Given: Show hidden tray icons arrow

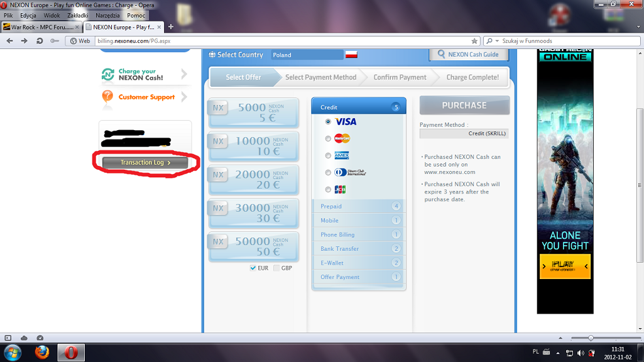Looking at the screenshot, I should [558, 353].
